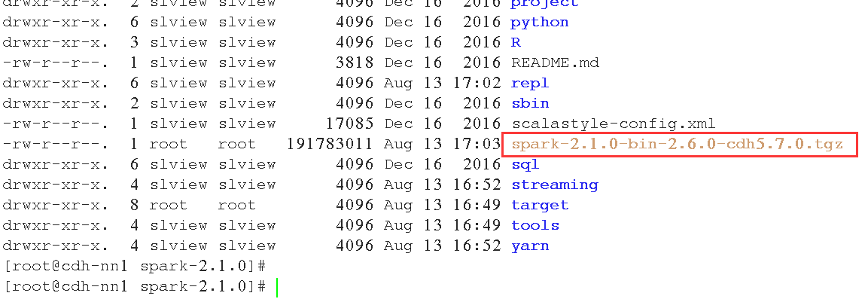Select the repl directory name
The image size is (868, 299).
coord(530,84)
